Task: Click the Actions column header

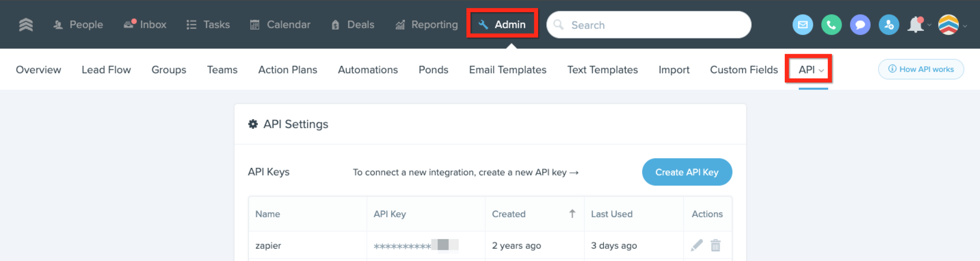Action: 707,214
